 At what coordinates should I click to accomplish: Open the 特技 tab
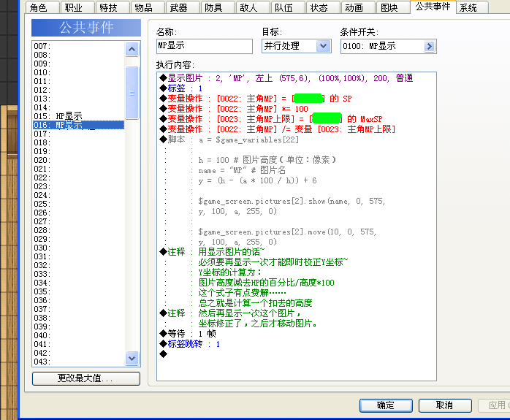click(x=113, y=7)
